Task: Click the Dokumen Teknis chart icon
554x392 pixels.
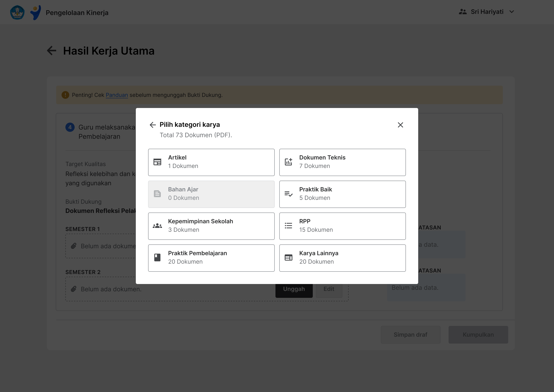Action: [289, 162]
